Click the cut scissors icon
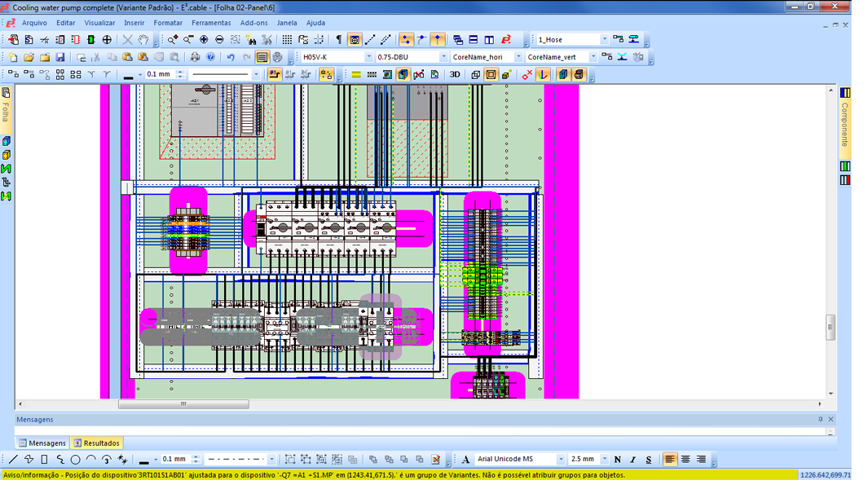 click(96, 57)
